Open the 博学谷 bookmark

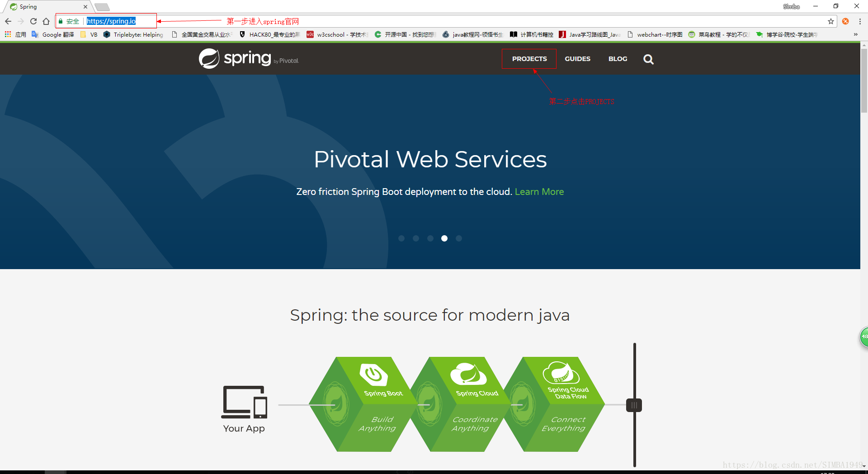pyautogui.click(x=787, y=34)
